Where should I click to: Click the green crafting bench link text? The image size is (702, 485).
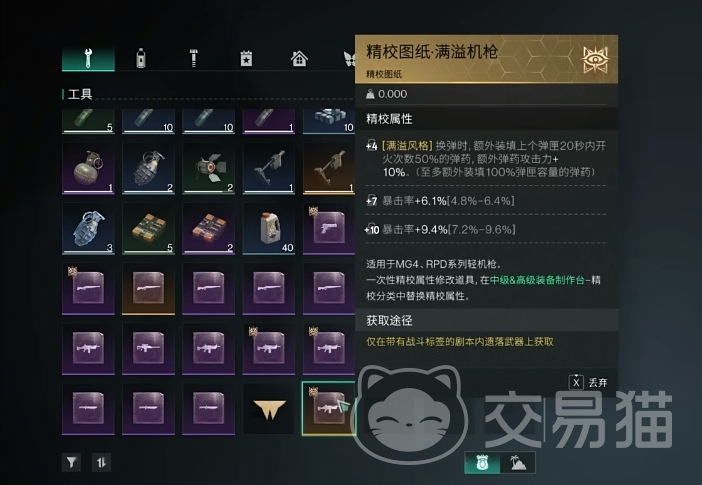click(537, 280)
